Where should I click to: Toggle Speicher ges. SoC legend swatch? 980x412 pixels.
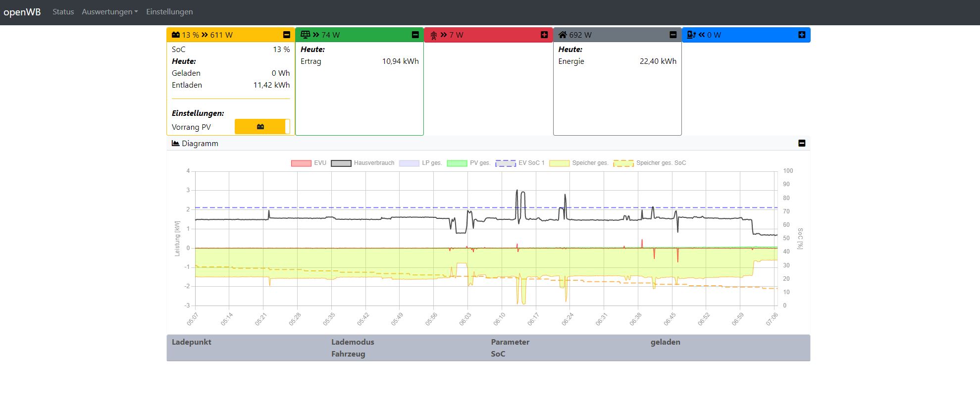click(x=623, y=163)
